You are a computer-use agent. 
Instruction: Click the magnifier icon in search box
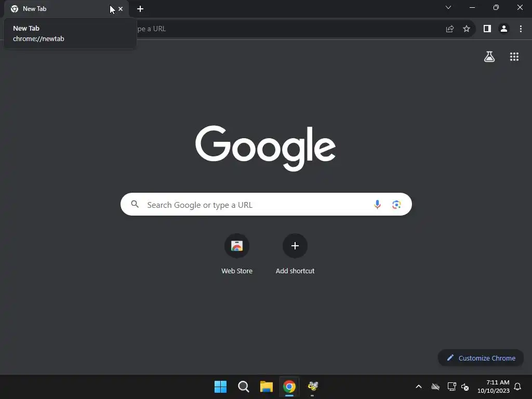pyautogui.click(x=135, y=204)
